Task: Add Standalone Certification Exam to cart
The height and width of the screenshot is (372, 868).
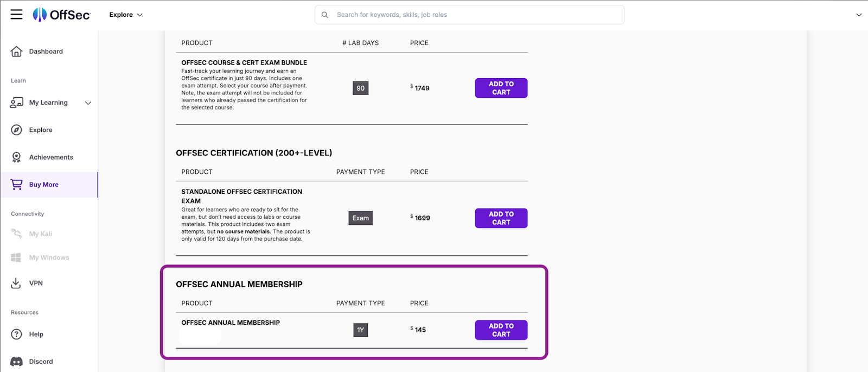Action: pos(501,218)
